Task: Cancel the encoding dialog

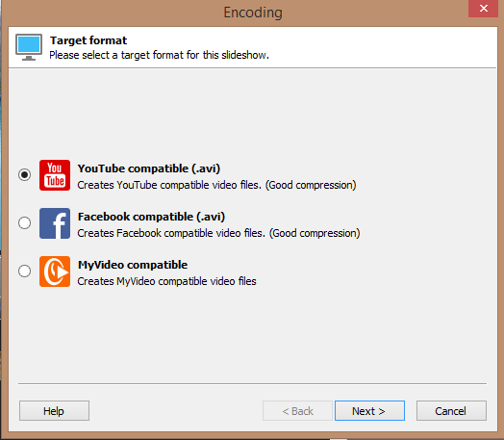Action: [x=451, y=411]
